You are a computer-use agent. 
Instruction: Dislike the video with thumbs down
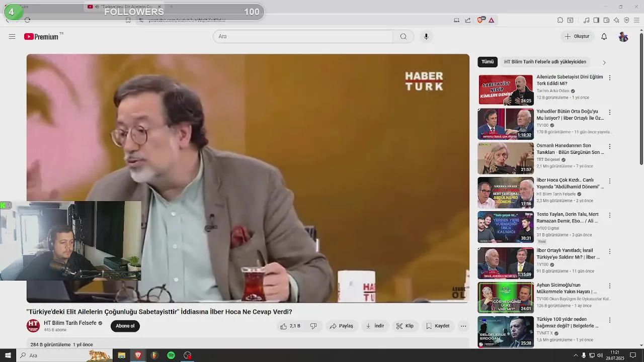click(x=313, y=326)
